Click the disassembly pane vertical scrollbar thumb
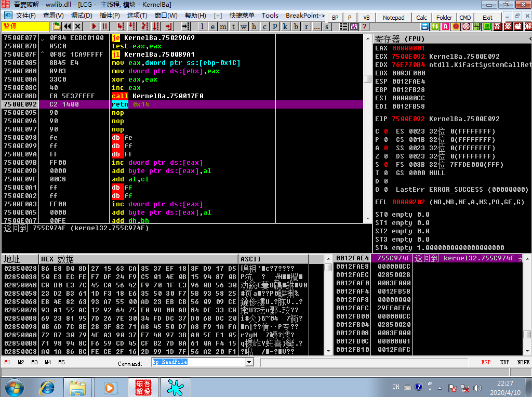Viewport: 532px width, 397px height. pyautogui.click(x=367, y=78)
